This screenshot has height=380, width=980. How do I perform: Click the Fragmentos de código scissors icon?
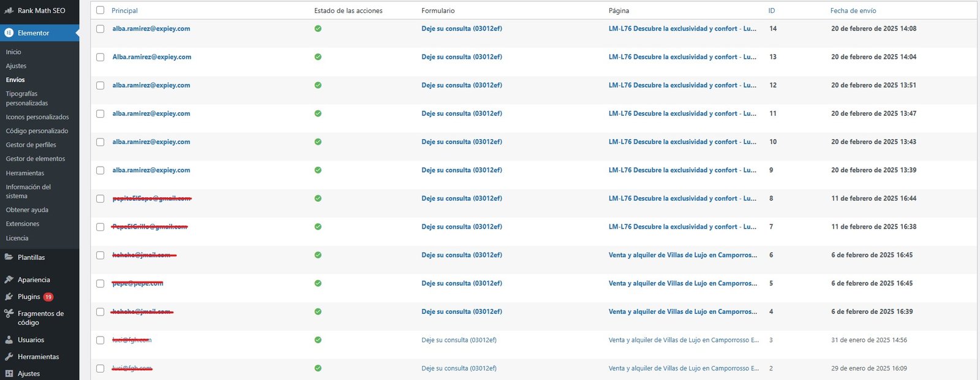tap(9, 314)
